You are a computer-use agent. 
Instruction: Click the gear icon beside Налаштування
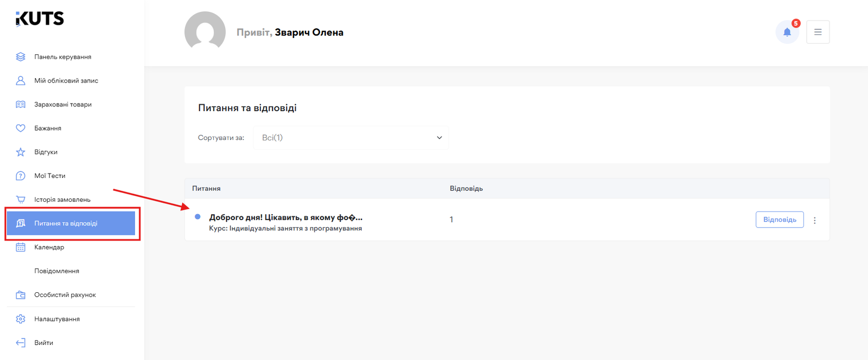tap(21, 319)
